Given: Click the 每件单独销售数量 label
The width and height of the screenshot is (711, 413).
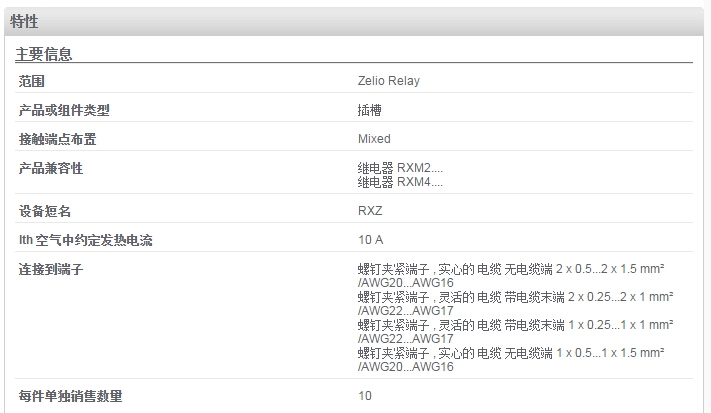Looking at the screenshot, I should pyautogui.click(x=70, y=396).
